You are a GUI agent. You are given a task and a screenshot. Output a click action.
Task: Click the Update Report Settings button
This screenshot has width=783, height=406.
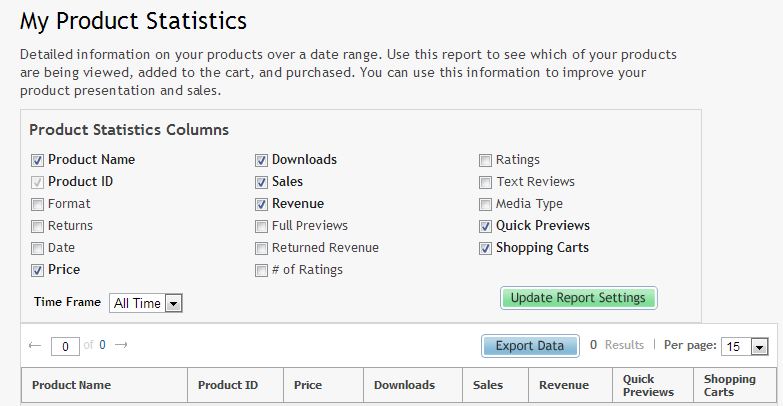[x=579, y=298]
